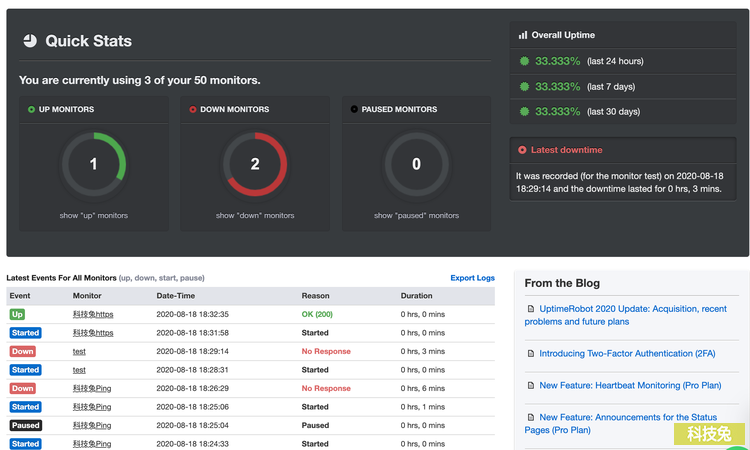Screen dimensions: 750x450
Task: Click the 33.333% last 24 hours value
Action: click(558, 61)
